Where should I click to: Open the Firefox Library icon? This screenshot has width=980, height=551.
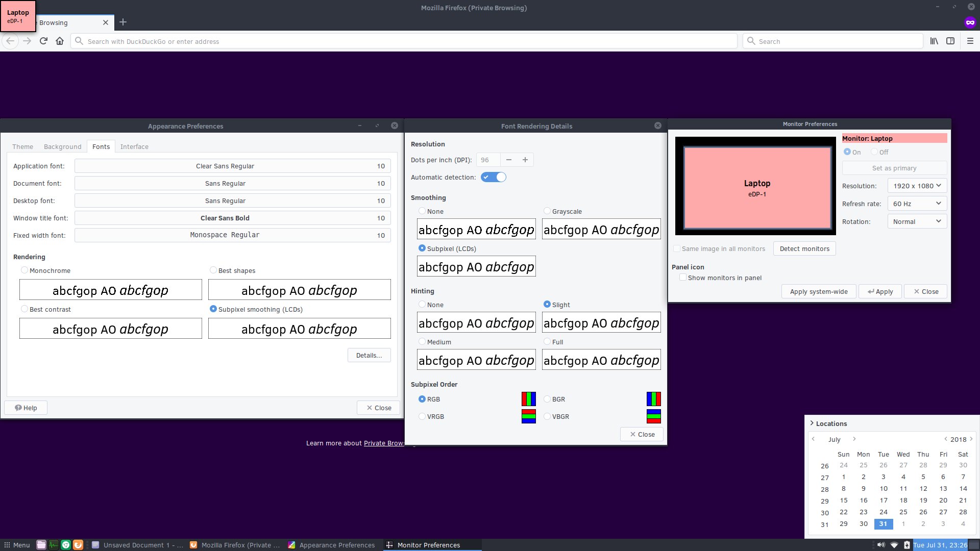click(x=934, y=41)
